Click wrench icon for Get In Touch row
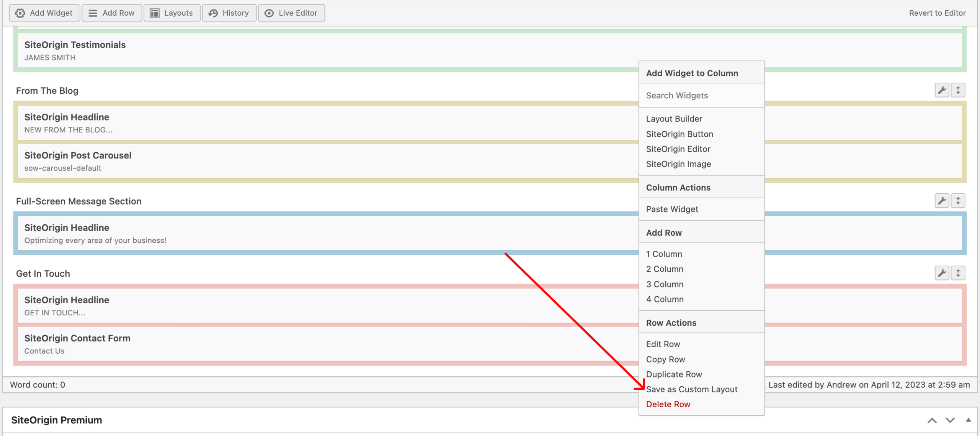This screenshot has height=436, width=980. tap(942, 273)
